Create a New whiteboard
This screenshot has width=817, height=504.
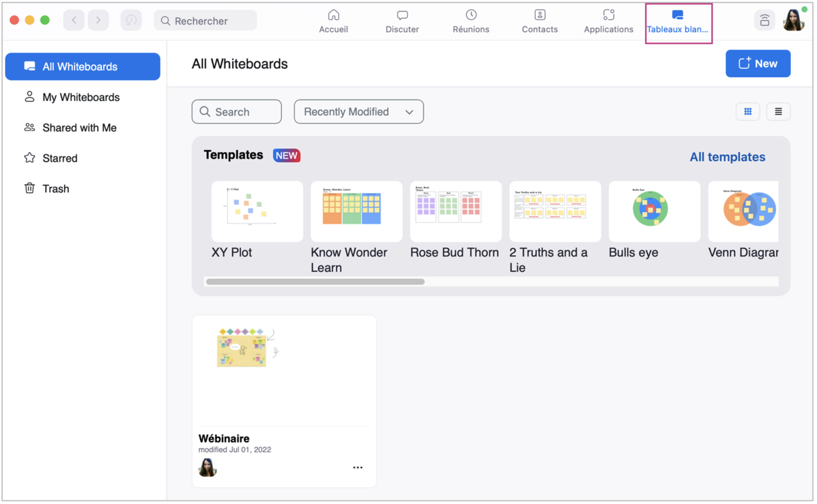click(757, 64)
